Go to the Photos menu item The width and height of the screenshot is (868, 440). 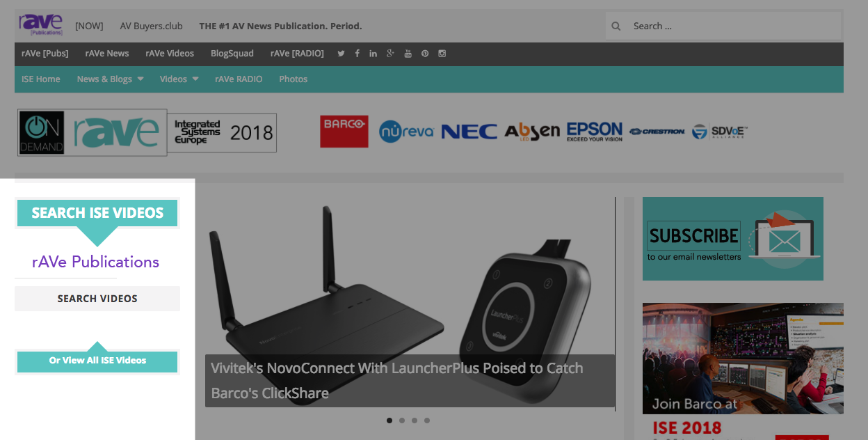click(293, 79)
